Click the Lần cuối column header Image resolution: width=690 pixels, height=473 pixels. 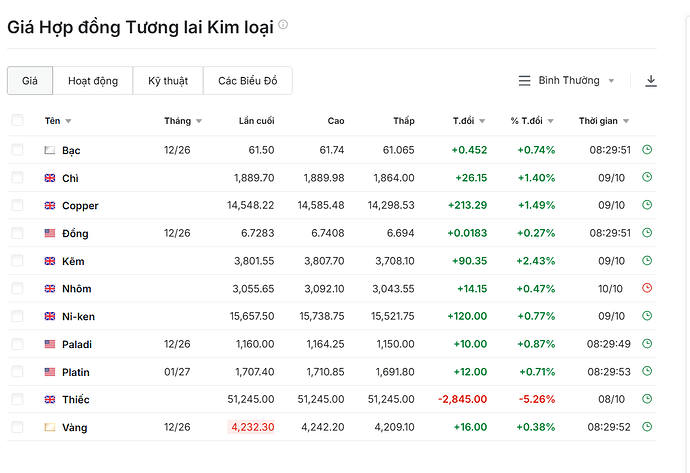click(x=257, y=121)
